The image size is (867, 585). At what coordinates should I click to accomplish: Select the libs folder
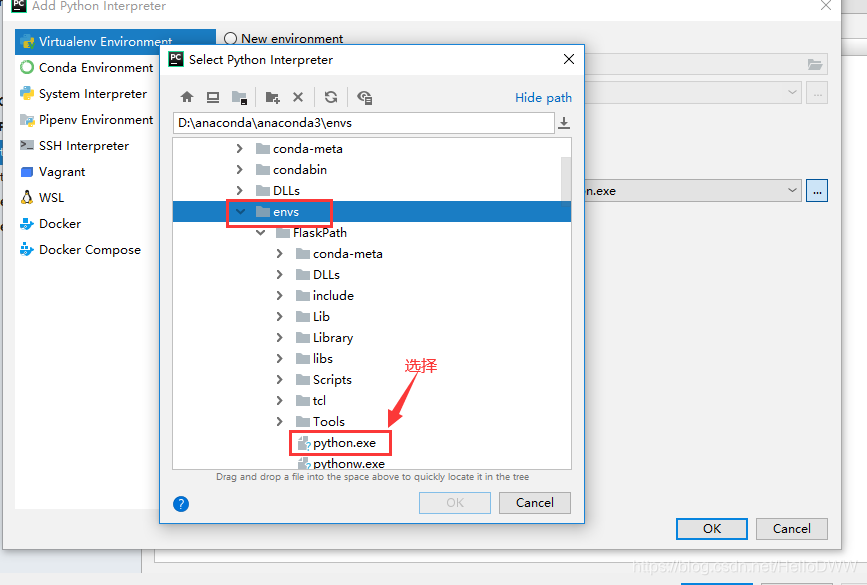(x=315, y=359)
